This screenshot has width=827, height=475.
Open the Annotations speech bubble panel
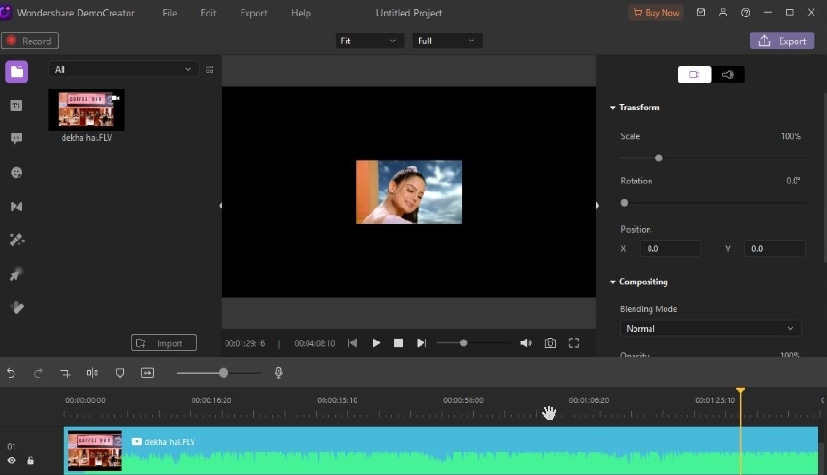[x=16, y=139]
